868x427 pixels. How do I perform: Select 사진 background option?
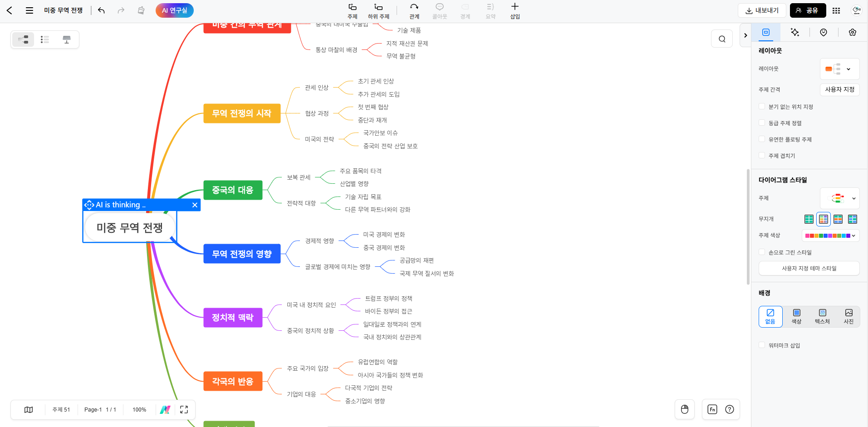(848, 317)
